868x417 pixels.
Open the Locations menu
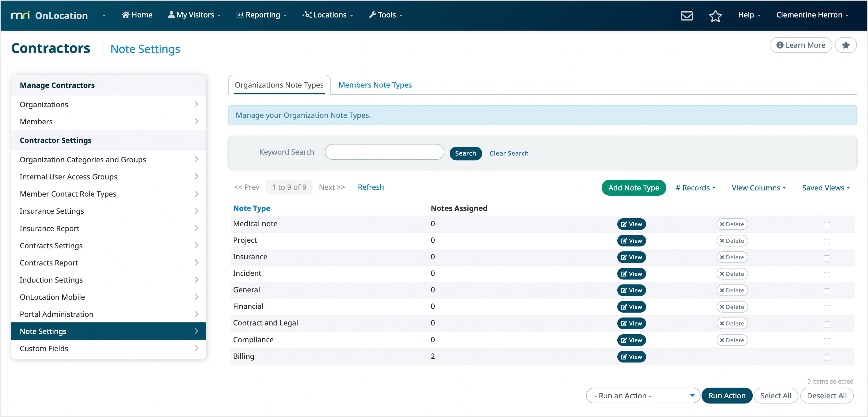coord(328,15)
